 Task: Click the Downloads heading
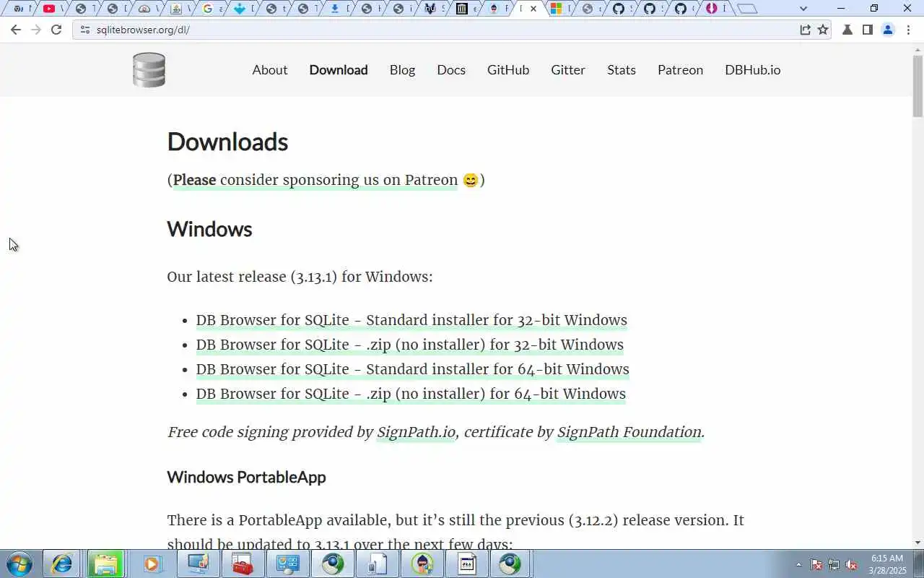(x=227, y=142)
